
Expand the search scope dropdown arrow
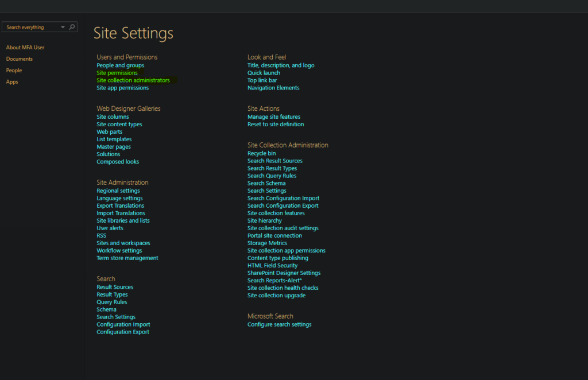click(x=63, y=27)
